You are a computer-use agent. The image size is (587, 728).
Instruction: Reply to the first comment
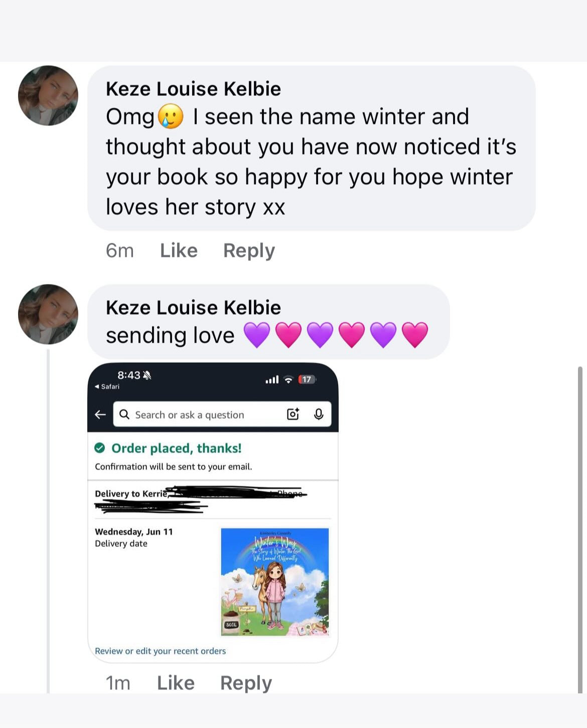pyautogui.click(x=249, y=250)
